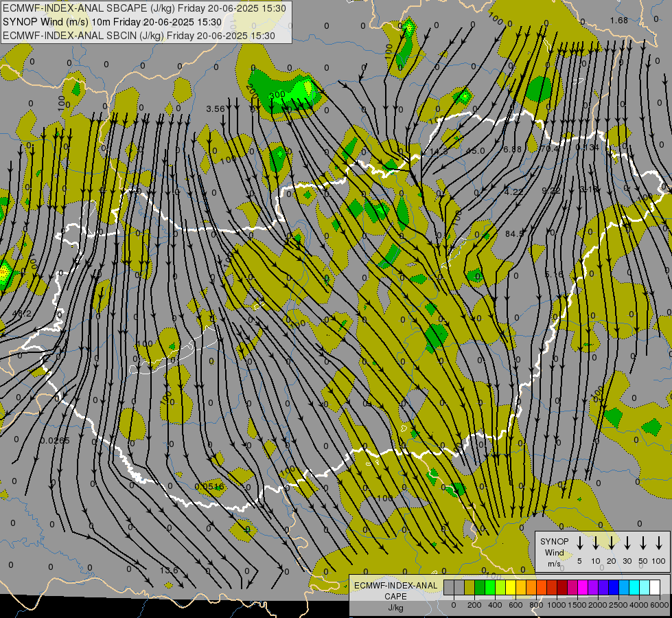Click the '0.0265' value on the map
672x618 pixels.
55,440
